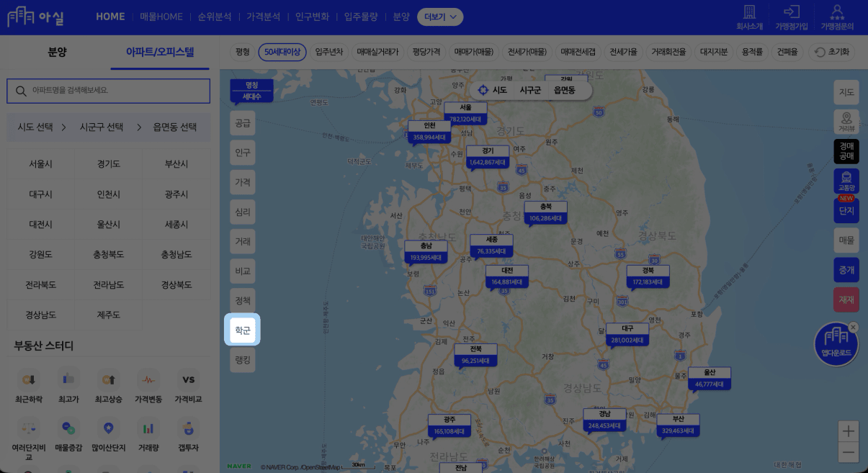
Task: Open the 평형 filter dropdown
Action: point(243,52)
